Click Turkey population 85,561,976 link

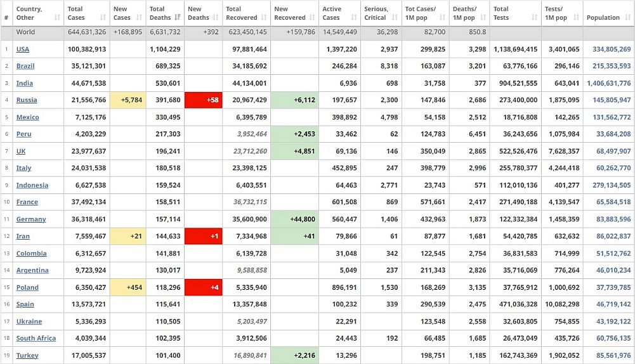click(613, 355)
